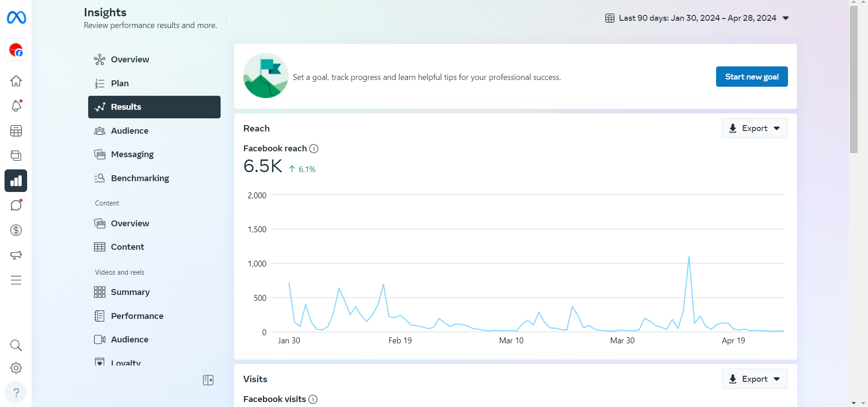Screen dimensions: 868x407
Task: Expand the Reach Export dropdown
Action: click(755, 128)
